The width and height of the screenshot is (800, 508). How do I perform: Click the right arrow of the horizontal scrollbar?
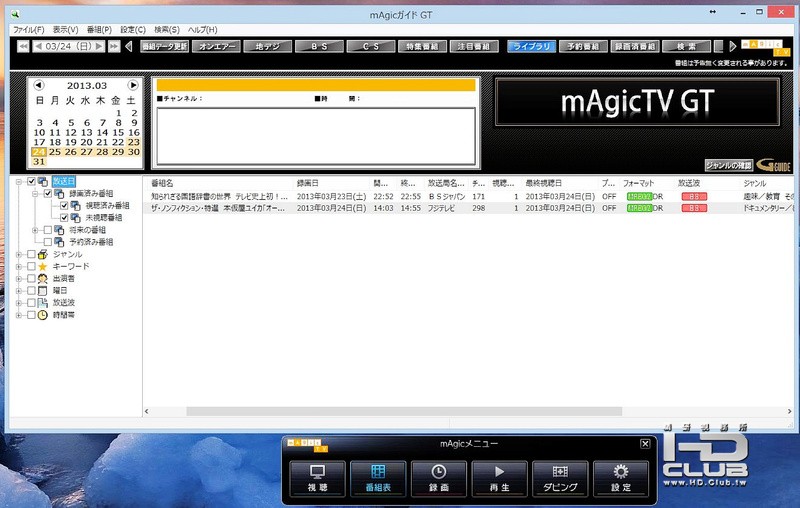point(789,411)
